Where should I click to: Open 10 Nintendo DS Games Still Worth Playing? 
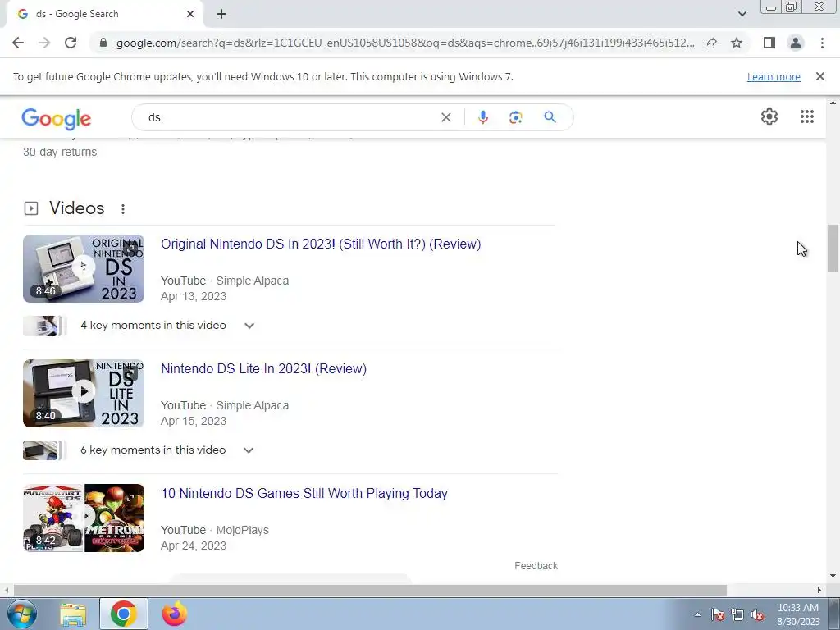click(304, 493)
